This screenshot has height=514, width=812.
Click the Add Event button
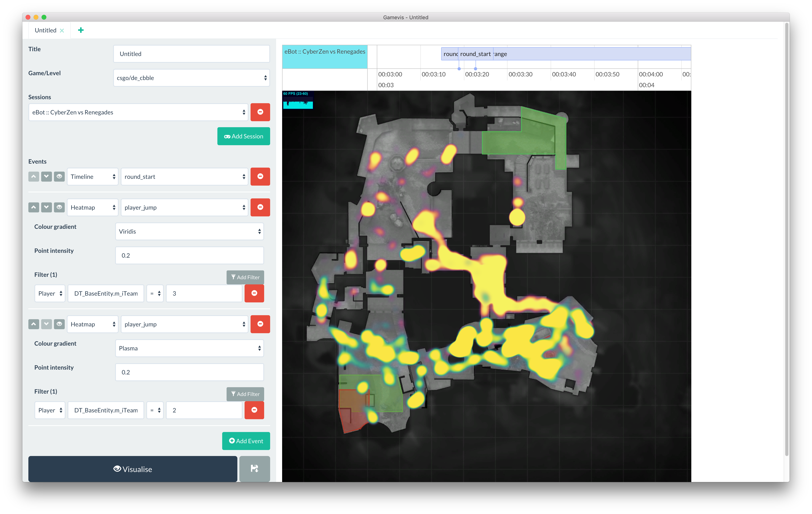(246, 441)
